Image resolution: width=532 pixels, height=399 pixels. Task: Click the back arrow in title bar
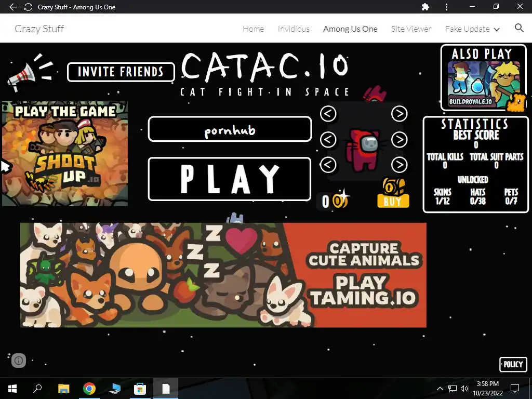13,7
